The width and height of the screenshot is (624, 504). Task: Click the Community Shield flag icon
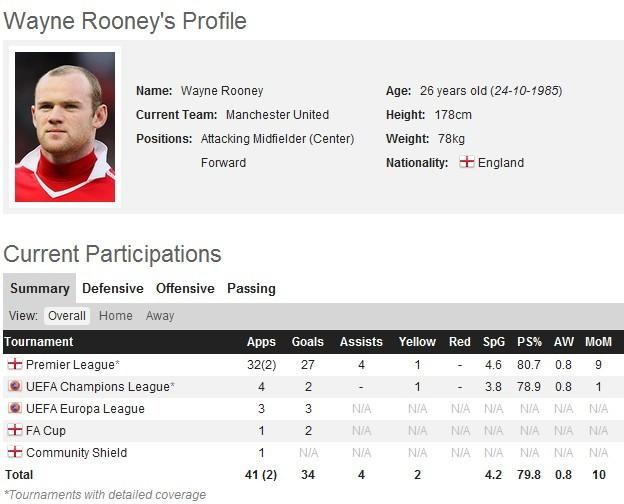(14, 452)
